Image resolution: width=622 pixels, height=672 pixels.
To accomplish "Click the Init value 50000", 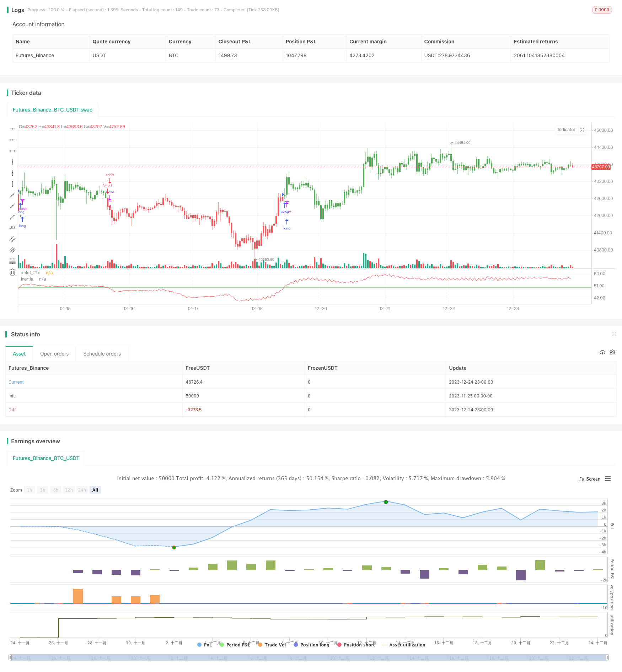I will 192,396.
